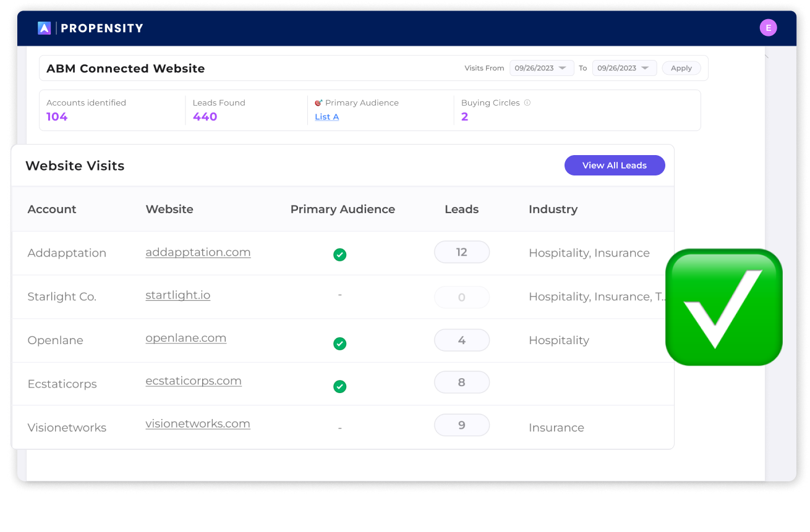Image resolution: width=810 pixels, height=532 pixels.
Task: Click the user avatar E
Action: point(768,27)
